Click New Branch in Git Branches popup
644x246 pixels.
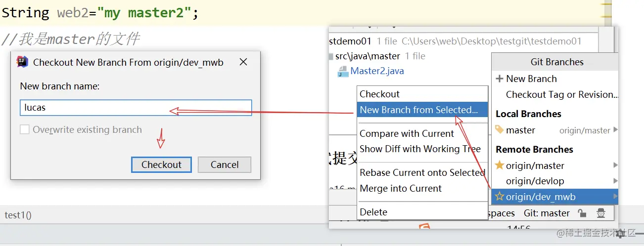[555, 79]
